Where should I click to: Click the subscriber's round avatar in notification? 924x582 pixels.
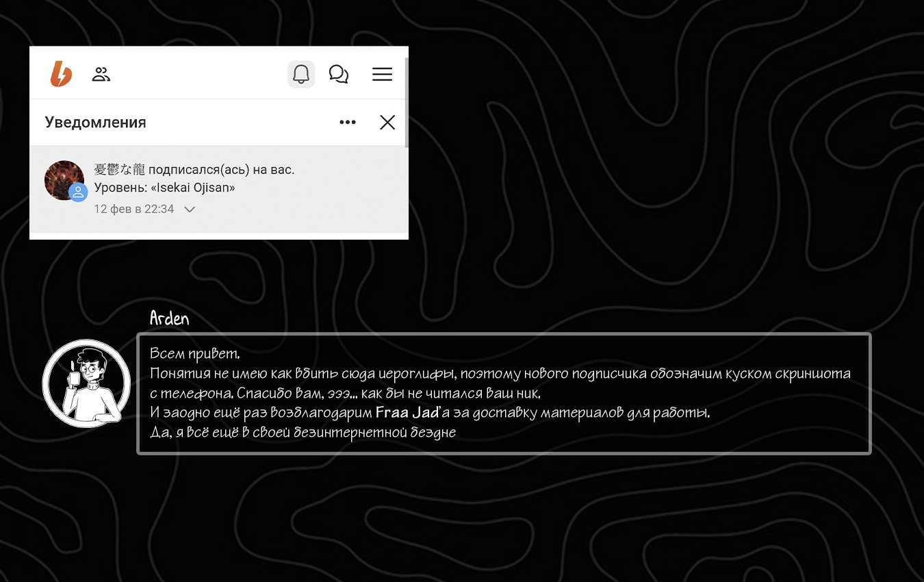(64, 180)
